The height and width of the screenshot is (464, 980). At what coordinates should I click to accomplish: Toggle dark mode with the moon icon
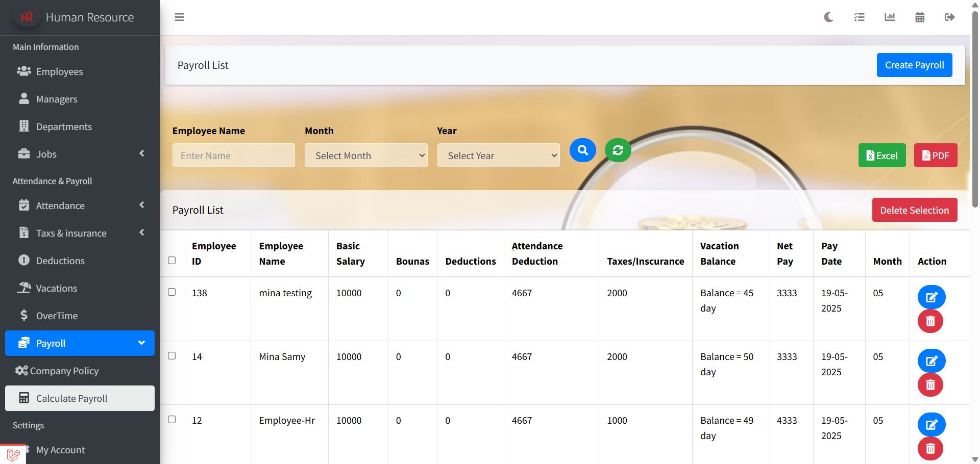coord(828,17)
